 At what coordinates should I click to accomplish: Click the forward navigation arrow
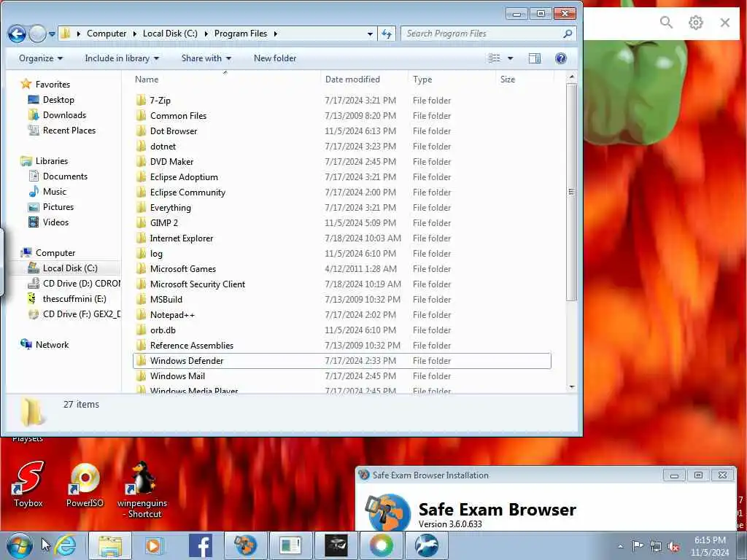38,34
